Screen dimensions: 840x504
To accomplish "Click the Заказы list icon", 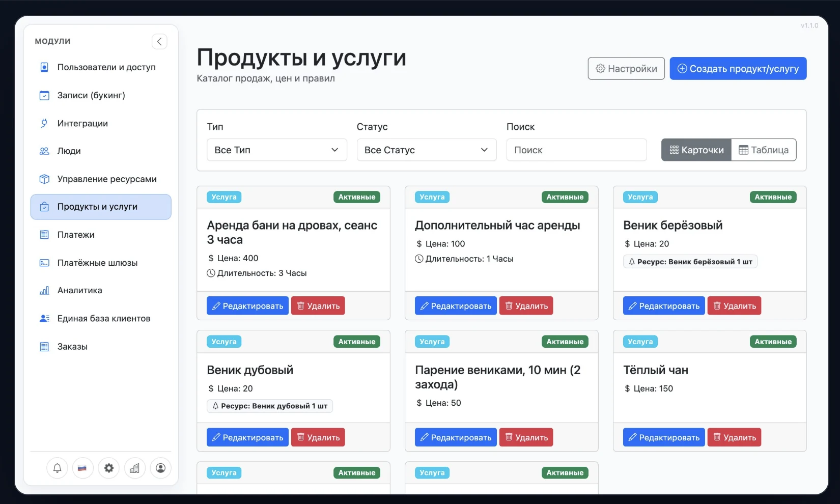I will (x=44, y=347).
